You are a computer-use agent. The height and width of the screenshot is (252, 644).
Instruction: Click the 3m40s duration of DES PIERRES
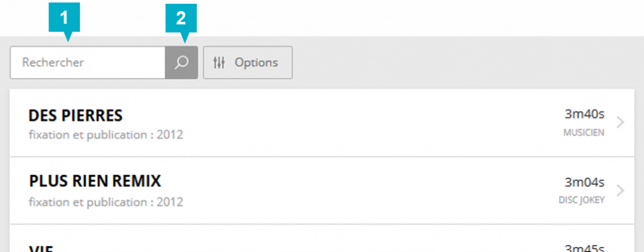[x=584, y=114]
